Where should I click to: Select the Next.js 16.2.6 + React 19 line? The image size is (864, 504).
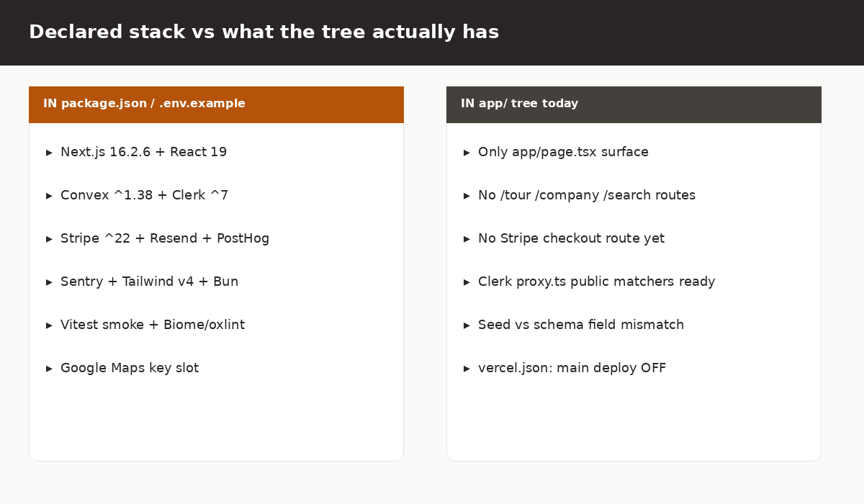click(x=143, y=152)
